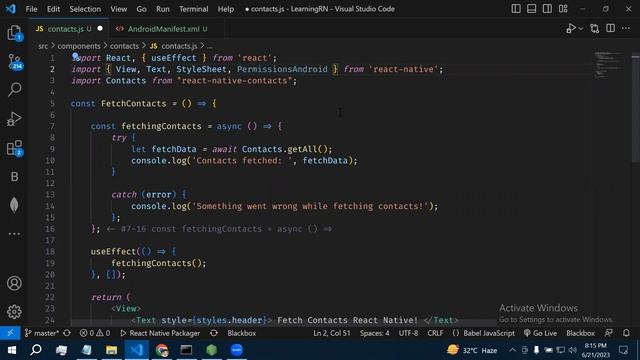Open the run options dropdown arrow
Viewport: 640px width, 360px height.
point(581,29)
